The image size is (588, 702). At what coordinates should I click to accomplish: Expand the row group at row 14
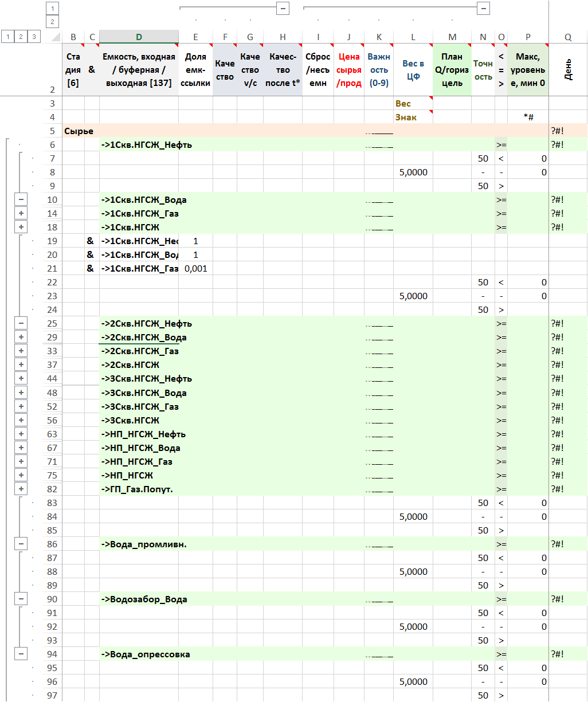21,213
